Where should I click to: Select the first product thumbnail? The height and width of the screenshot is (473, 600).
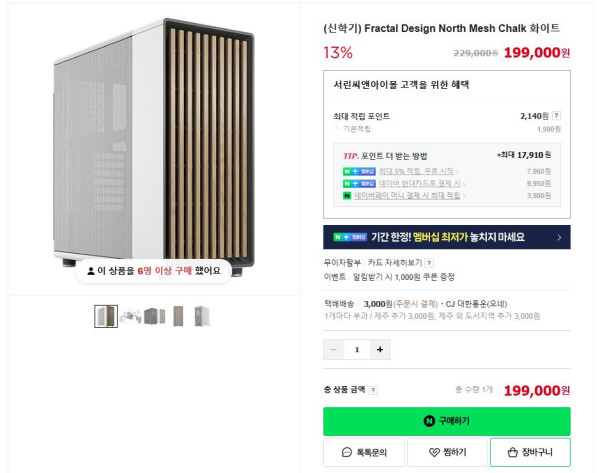click(106, 316)
